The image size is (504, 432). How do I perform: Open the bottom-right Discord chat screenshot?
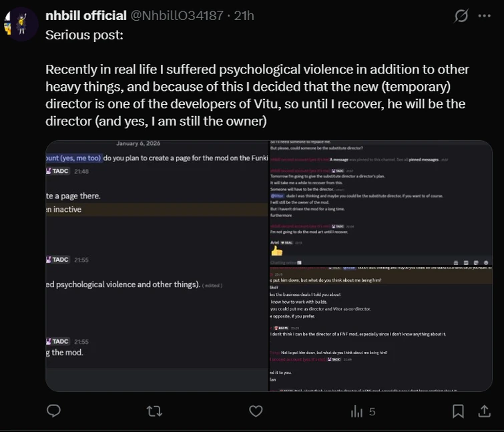[x=381, y=327]
